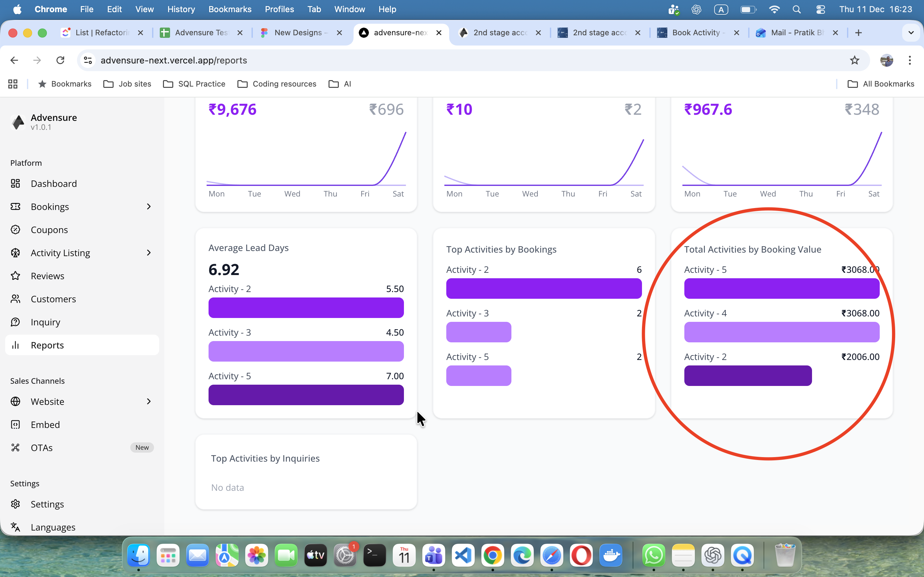Expand the Website submenu chevron

[149, 401]
